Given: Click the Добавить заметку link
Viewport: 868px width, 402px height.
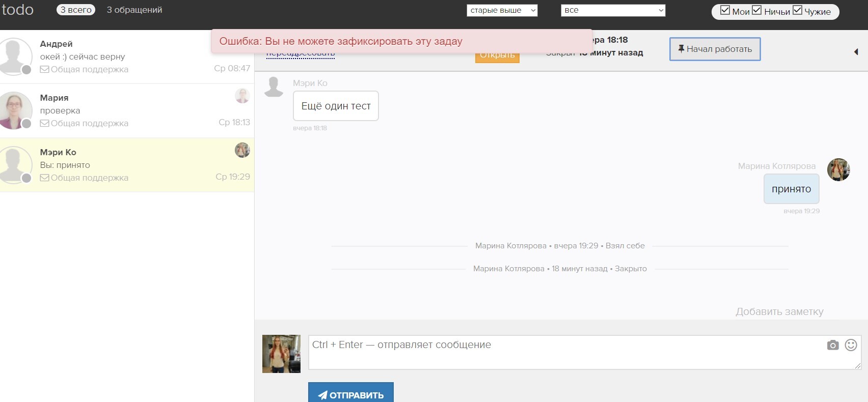Looking at the screenshot, I should coord(779,311).
